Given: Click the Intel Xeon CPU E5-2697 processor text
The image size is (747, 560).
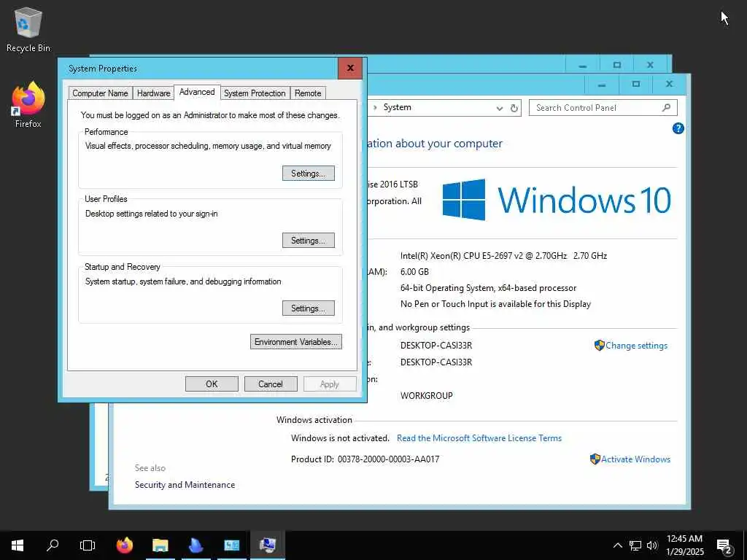Looking at the screenshot, I should coord(503,256).
